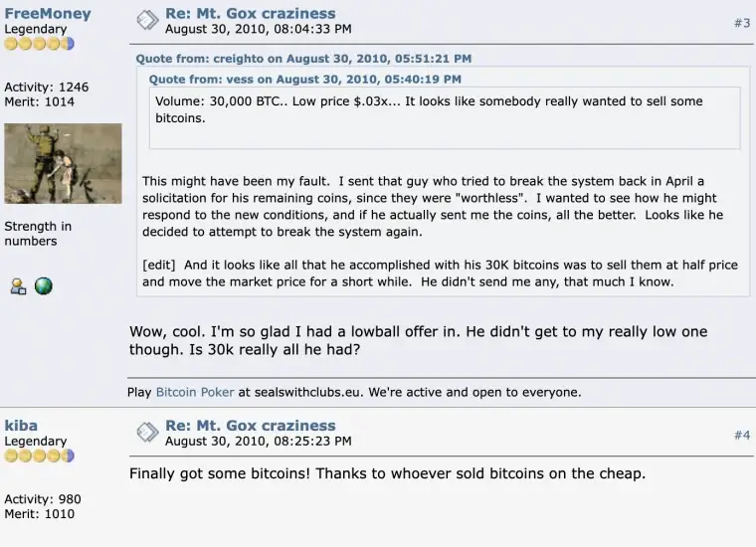Click kiba's Legendary rank coins
The width and height of the screenshot is (756, 547).
coord(39,456)
